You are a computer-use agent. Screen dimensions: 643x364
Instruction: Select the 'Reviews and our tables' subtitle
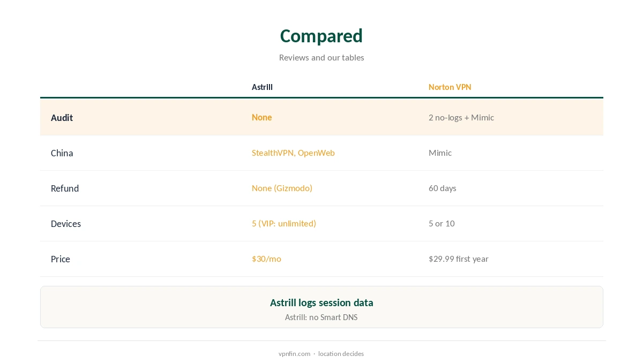coord(322,57)
